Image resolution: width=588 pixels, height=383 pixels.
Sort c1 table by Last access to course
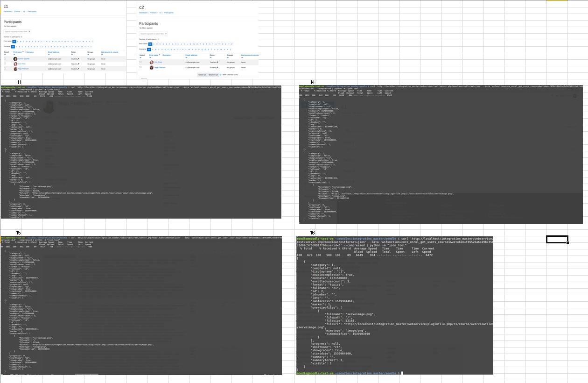click(110, 52)
